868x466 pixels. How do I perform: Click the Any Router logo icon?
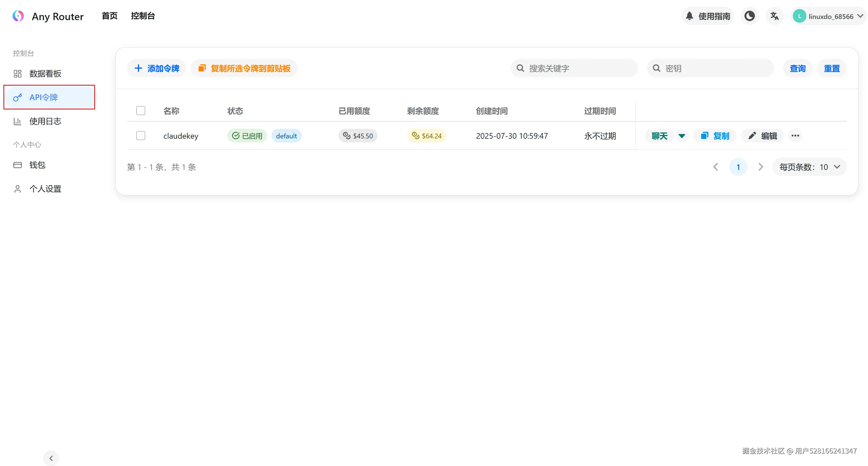pos(18,16)
